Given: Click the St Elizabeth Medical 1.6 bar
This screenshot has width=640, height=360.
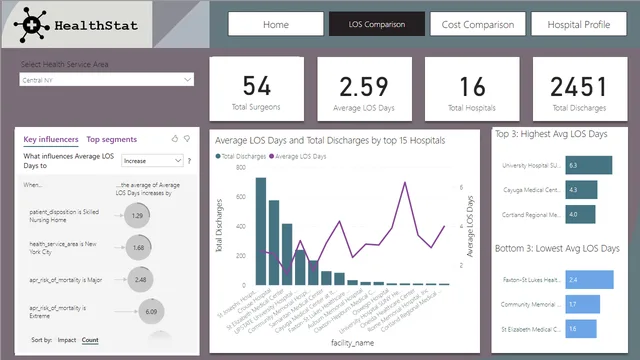Looking at the screenshot, I should (x=581, y=329).
